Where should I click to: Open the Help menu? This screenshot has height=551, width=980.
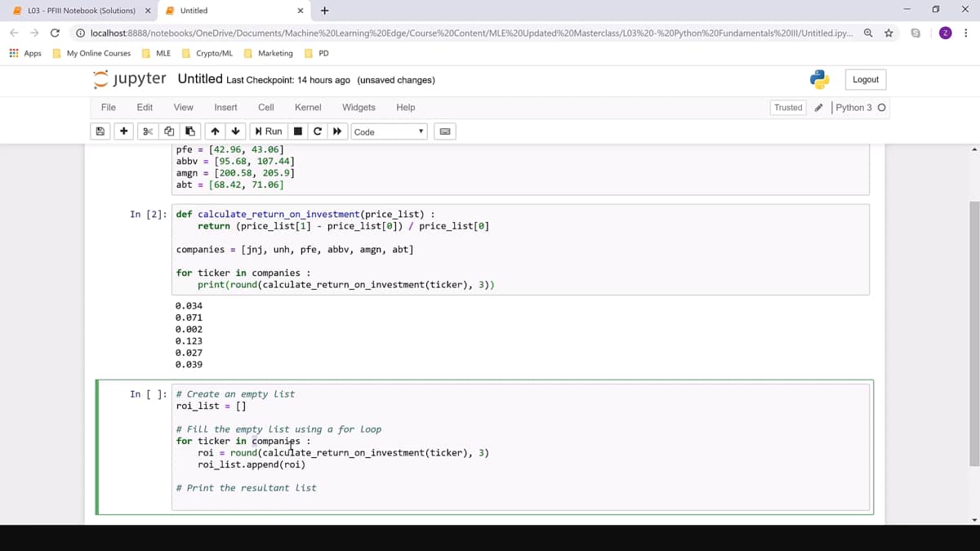[405, 108]
